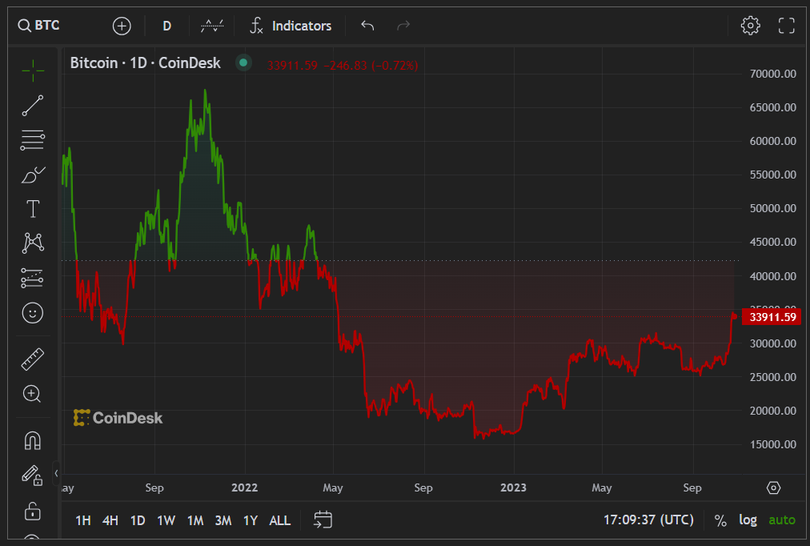Click the ALL time range button
This screenshot has height=546, width=810.
click(x=280, y=520)
